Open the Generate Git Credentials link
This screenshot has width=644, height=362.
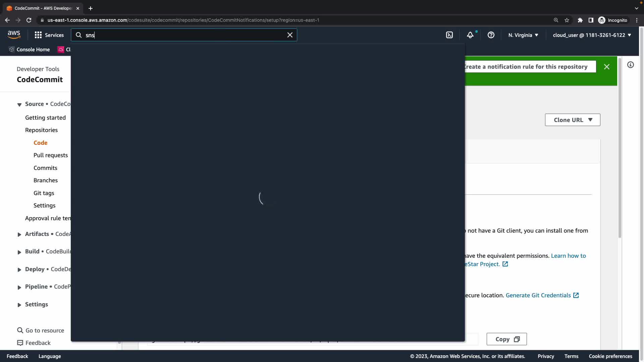pos(538,295)
